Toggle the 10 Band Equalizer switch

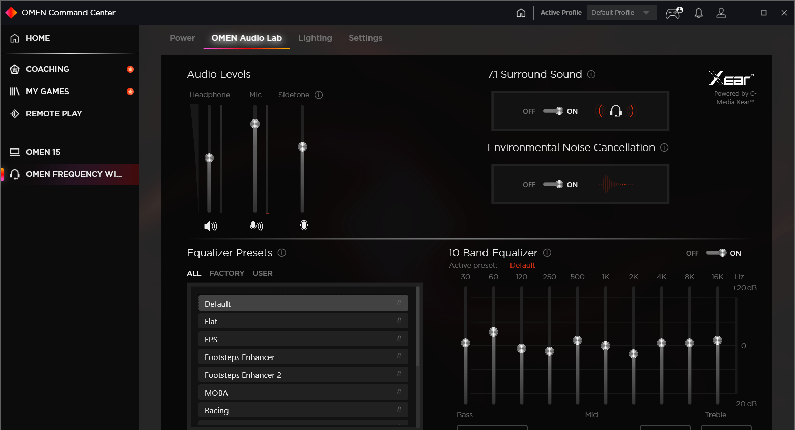(x=716, y=253)
